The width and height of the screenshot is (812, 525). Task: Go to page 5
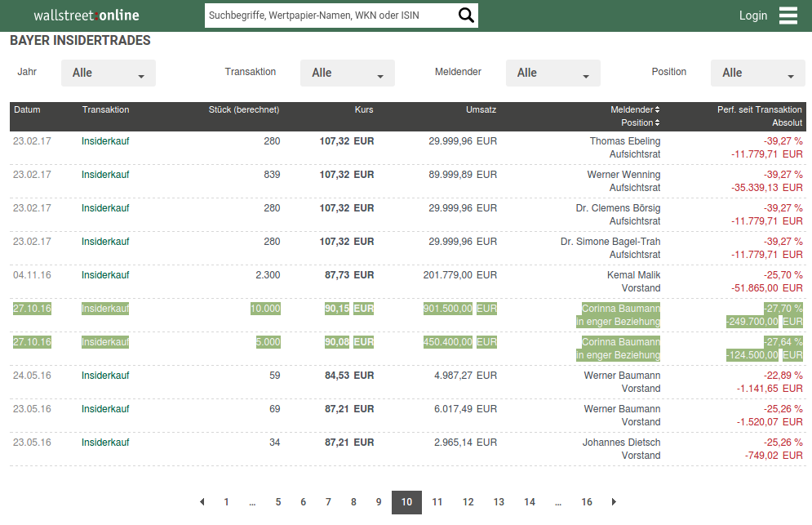pyautogui.click(x=278, y=502)
